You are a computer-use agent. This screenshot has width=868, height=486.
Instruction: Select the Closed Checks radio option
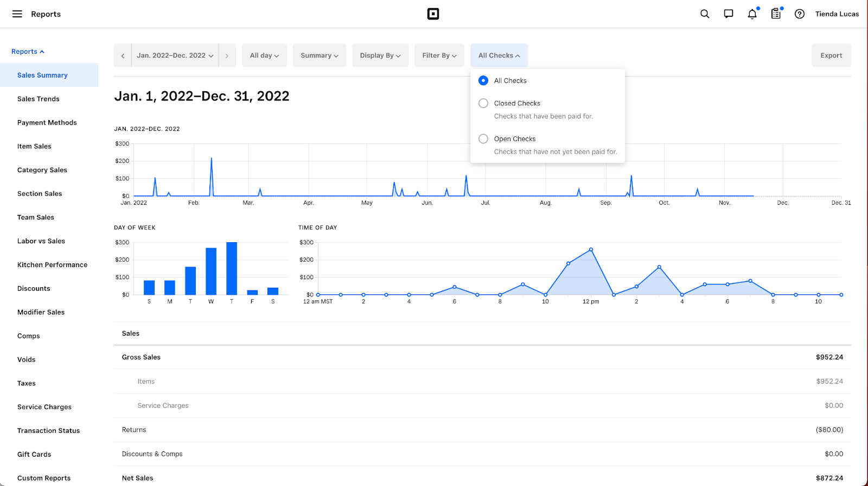click(483, 103)
